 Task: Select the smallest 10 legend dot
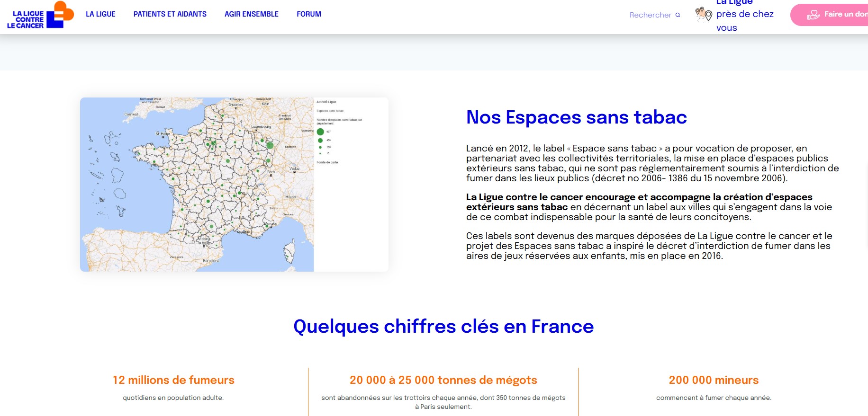tap(320, 153)
